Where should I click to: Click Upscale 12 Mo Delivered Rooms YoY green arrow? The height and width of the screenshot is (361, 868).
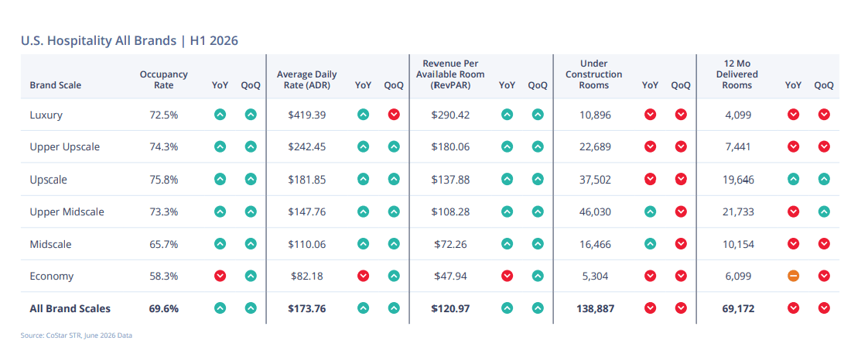pyautogui.click(x=793, y=179)
